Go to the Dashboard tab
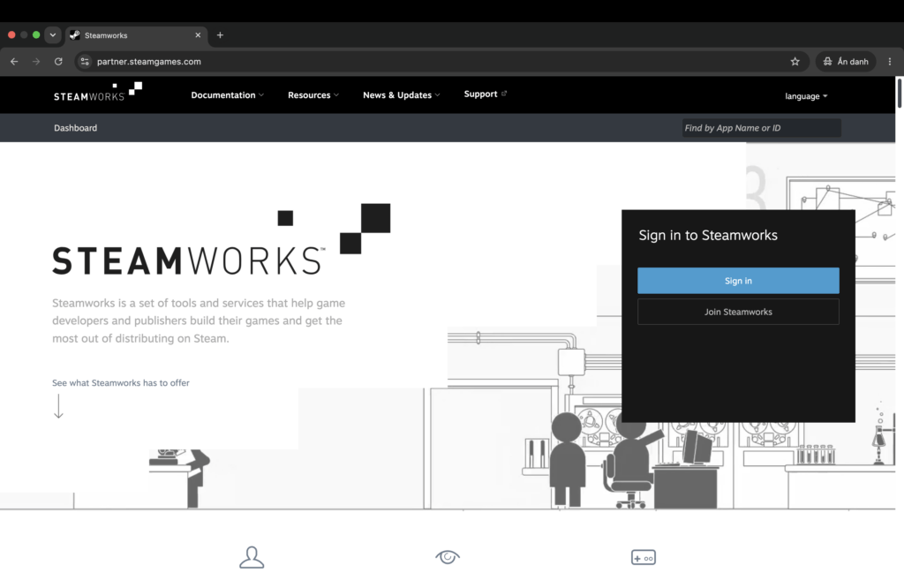 [x=76, y=128]
